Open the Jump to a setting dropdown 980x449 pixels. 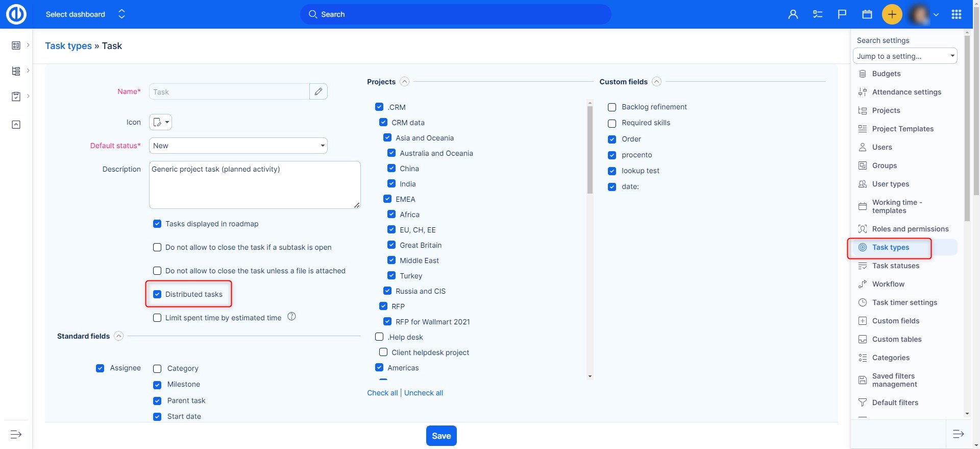click(904, 56)
